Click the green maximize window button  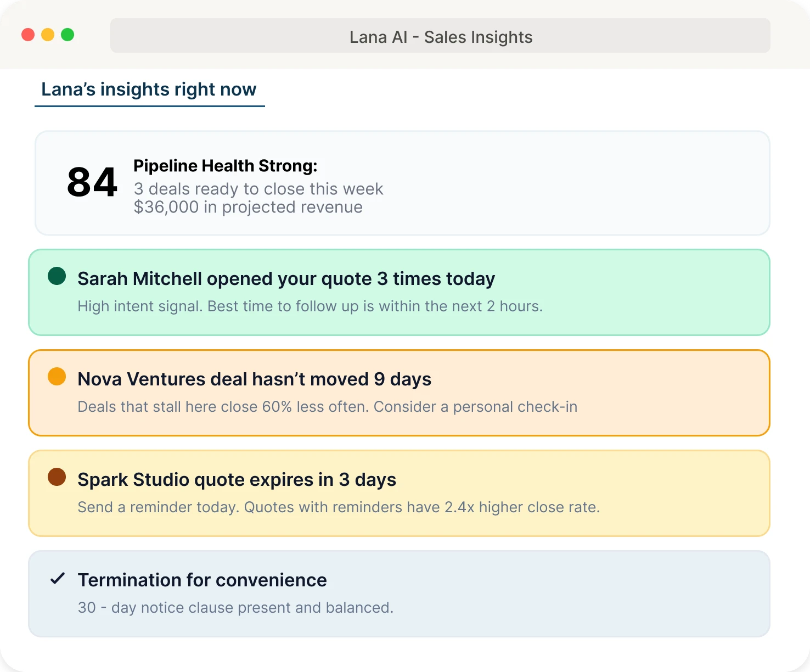click(x=67, y=35)
